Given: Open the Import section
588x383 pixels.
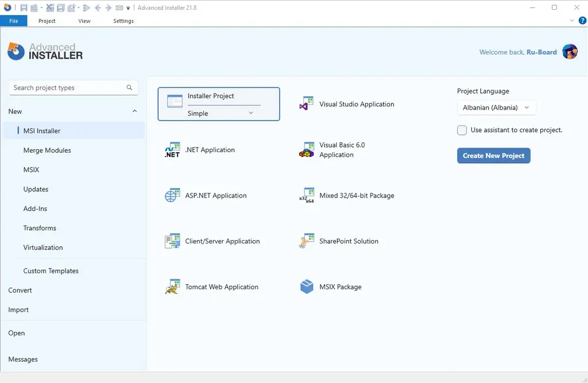Looking at the screenshot, I should (x=18, y=310).
